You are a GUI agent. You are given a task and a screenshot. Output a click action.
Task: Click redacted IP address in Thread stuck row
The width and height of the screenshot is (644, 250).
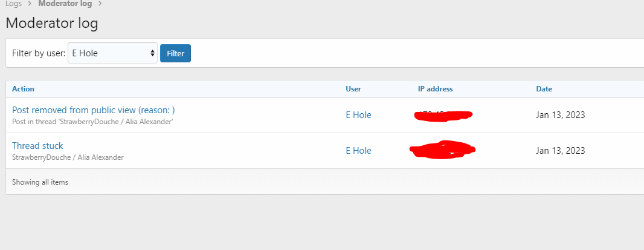pyautogui.click(x=443, y=150)
